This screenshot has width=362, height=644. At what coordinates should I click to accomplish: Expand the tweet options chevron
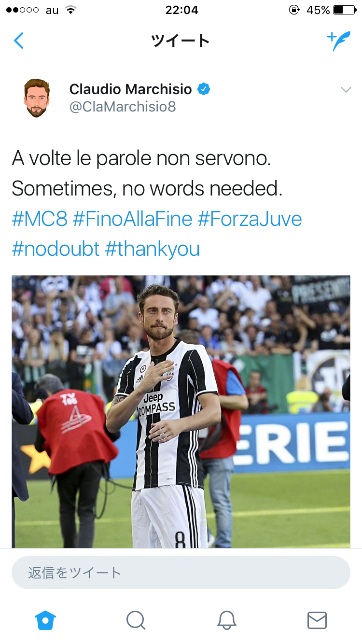[346, 90]
